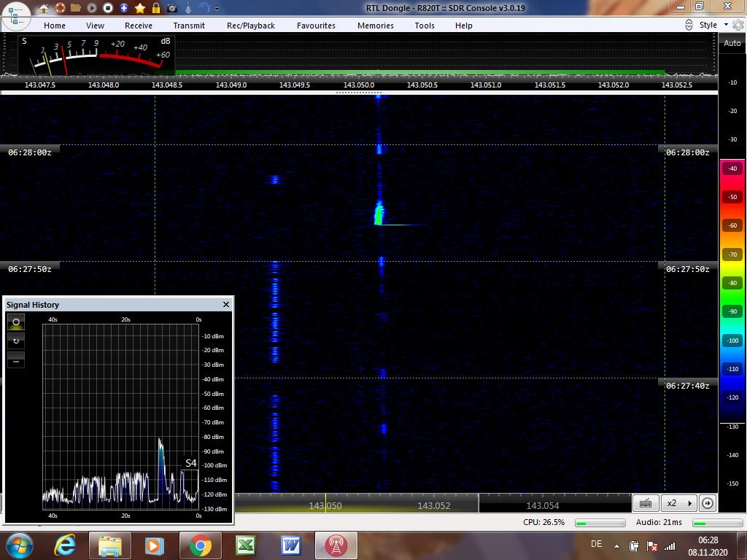
Task: Click the 143.051.5 frequency scale label
Action: [550, 85]
